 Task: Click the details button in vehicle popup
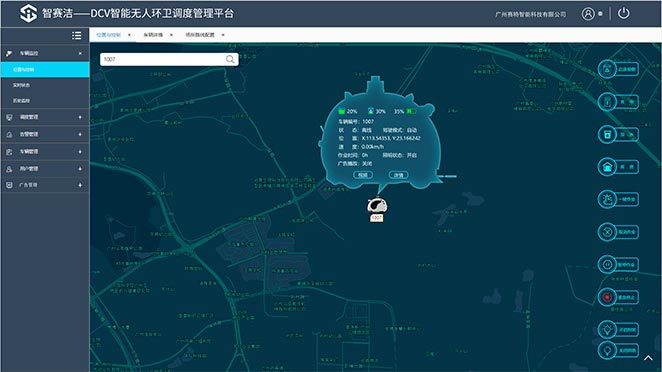pos(398,175)
